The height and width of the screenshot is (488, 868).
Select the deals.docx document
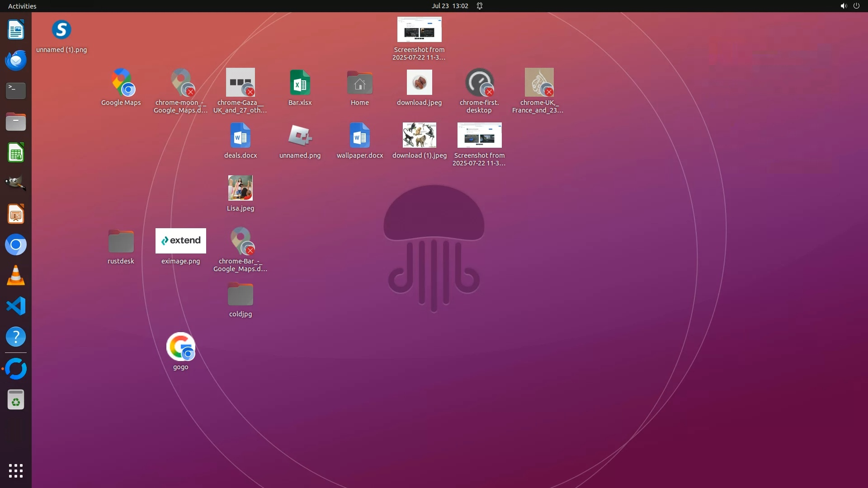click(240, 136)
